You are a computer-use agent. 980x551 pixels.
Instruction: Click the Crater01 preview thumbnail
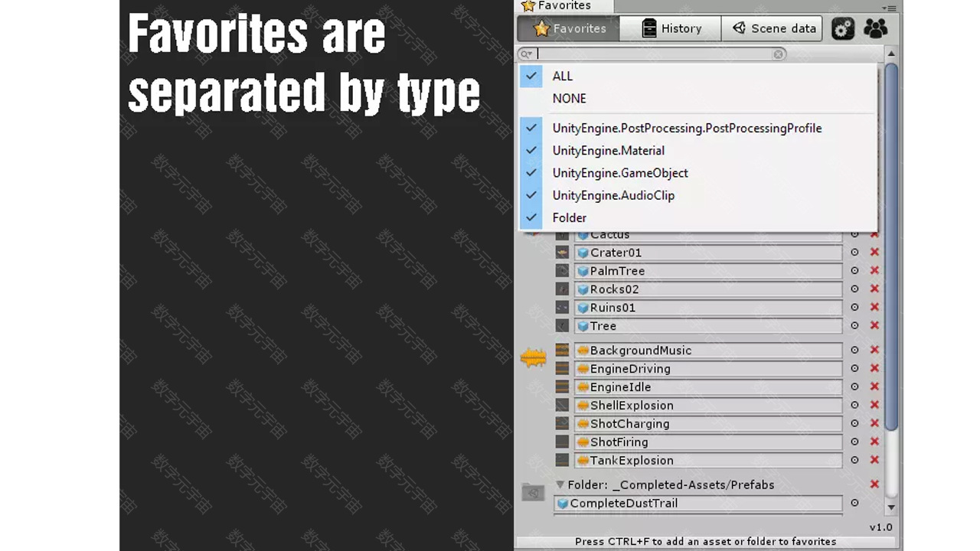(x=562, y=253)
